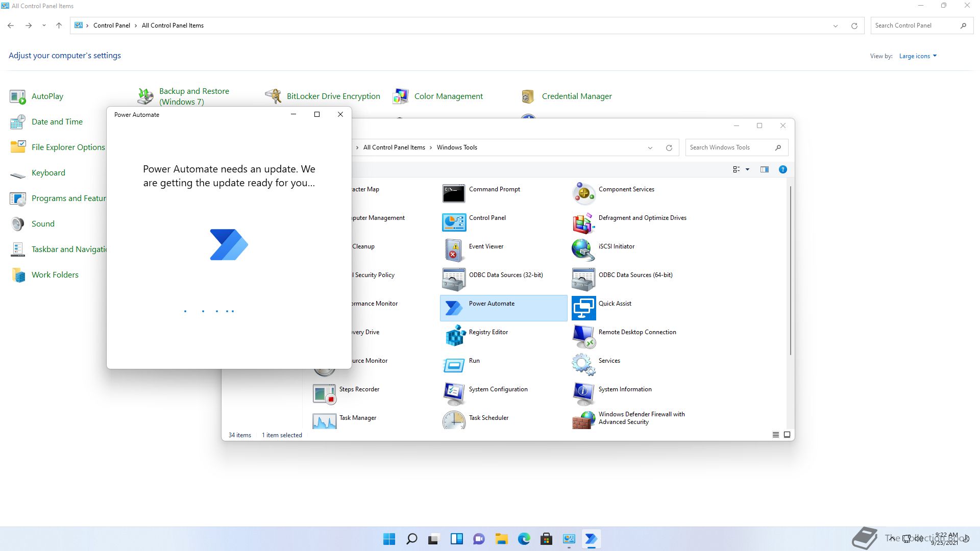Open AutoPlay control panel item
Viewport: 980px width, 551px height.
pos(37,96)
